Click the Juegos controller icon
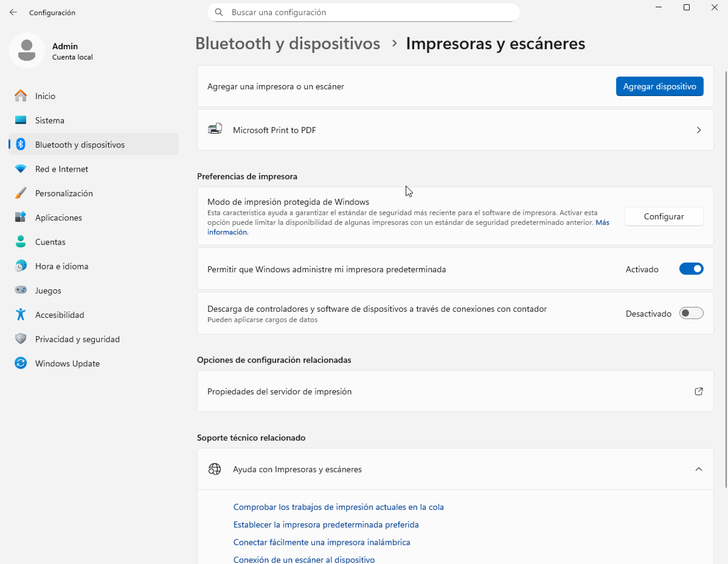This screenshot has height=564, width=728. (21, 290)
